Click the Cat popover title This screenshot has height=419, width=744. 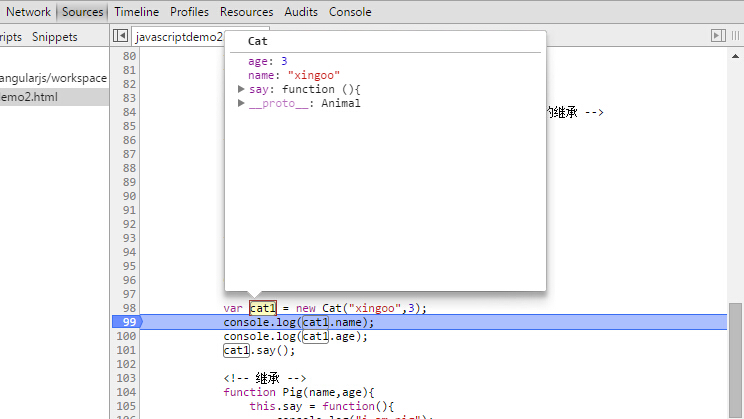tap(258, 41)
